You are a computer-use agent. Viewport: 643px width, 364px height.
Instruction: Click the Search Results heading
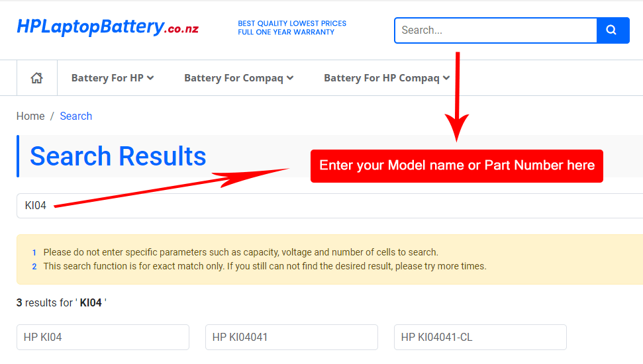(x=118, y=156)
